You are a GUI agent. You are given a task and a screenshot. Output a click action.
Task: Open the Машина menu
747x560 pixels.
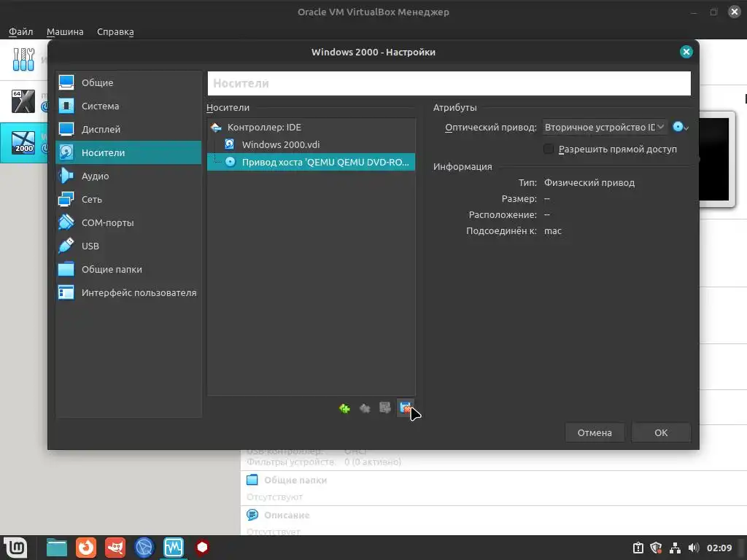coord(65,31)
